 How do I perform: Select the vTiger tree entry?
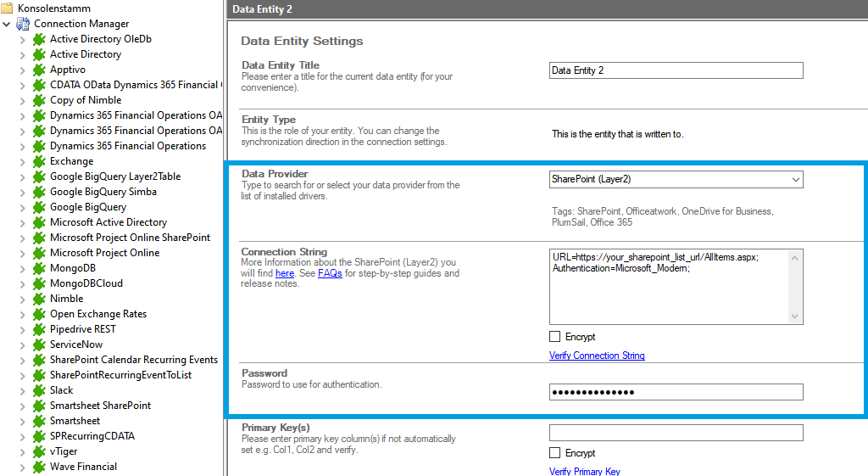[64, 451]
